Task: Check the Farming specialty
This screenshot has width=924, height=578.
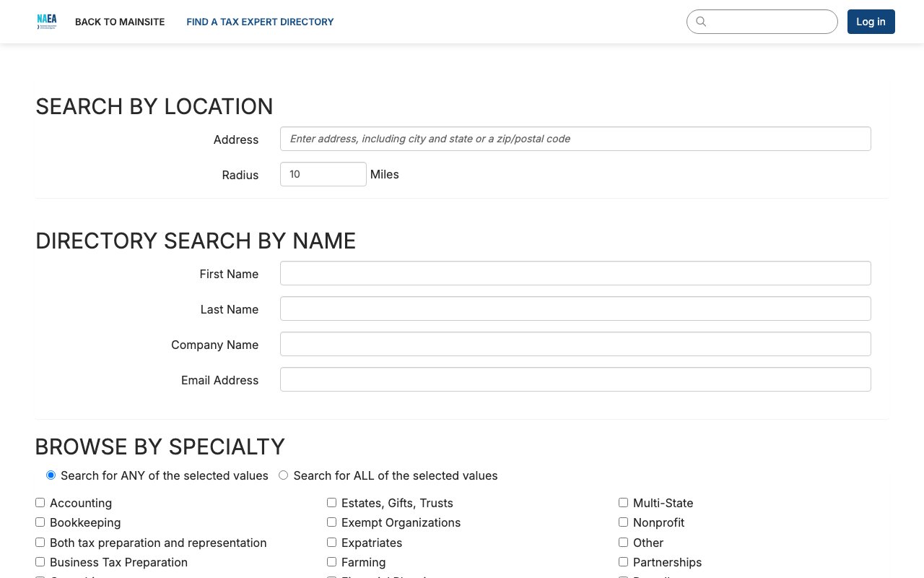Action: pos(331,561)
